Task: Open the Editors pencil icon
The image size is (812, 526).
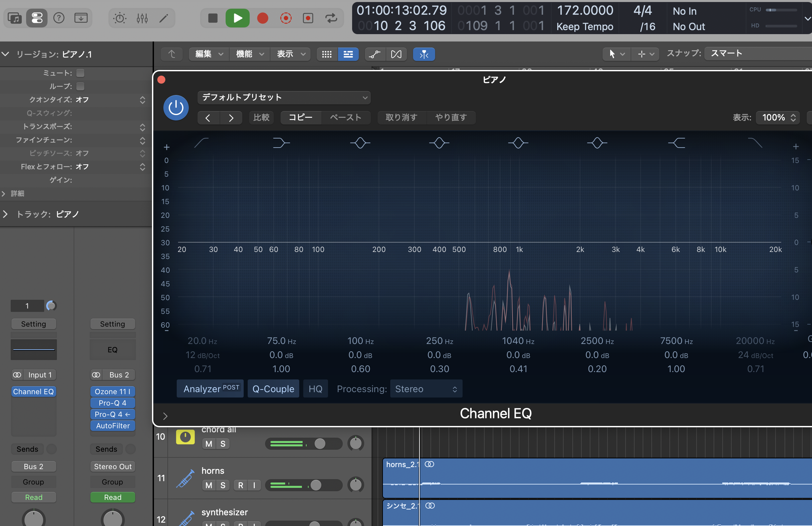Action: pos(164,18)
